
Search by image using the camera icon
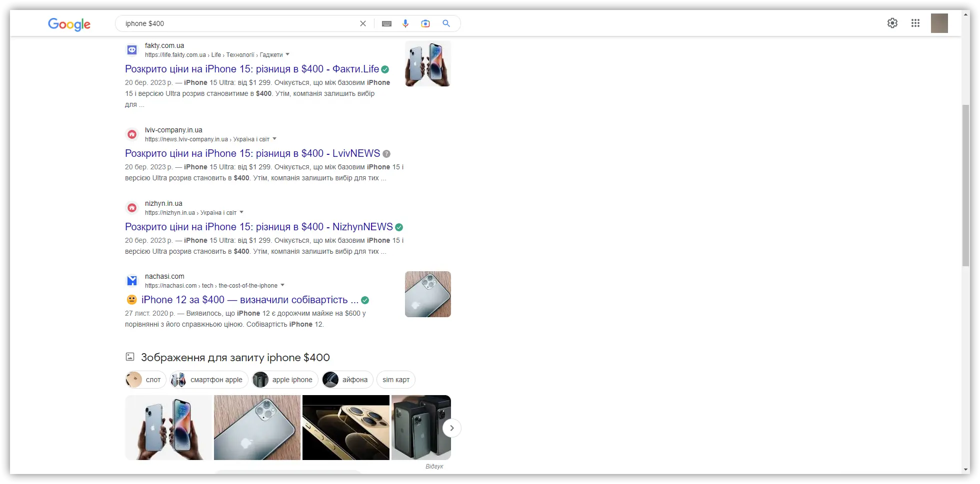point(425,23)
